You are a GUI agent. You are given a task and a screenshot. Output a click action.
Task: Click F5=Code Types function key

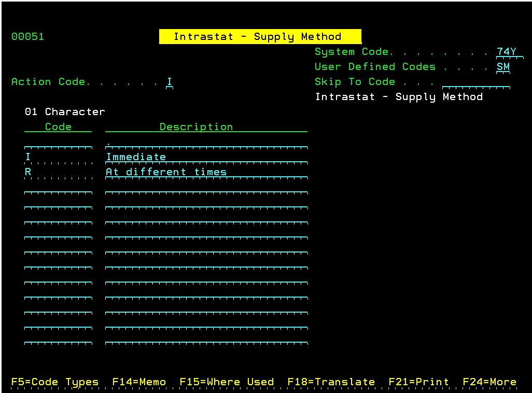55,382
